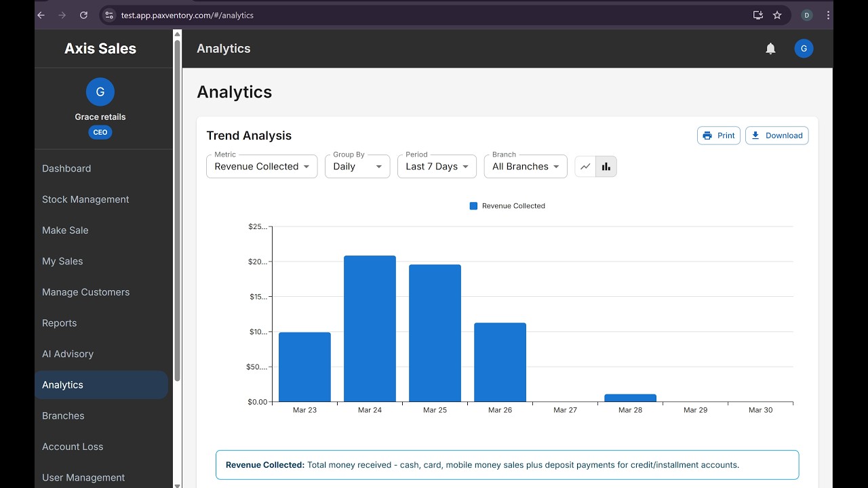Toggle Revenue Collected legend series
The height and width of the screenshot is (488, 868).
[x=507, y=206]
